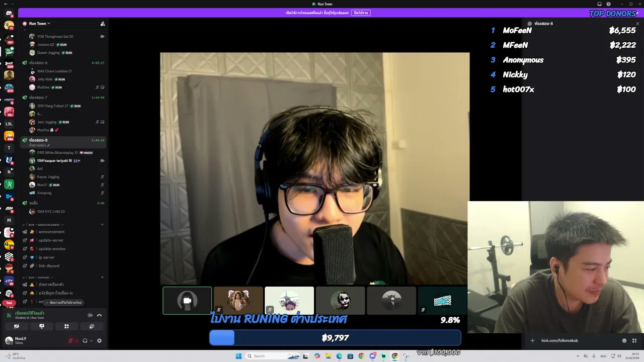
Task: Select the Joker avatar participant thumbnail
Action: click(341, 301)
